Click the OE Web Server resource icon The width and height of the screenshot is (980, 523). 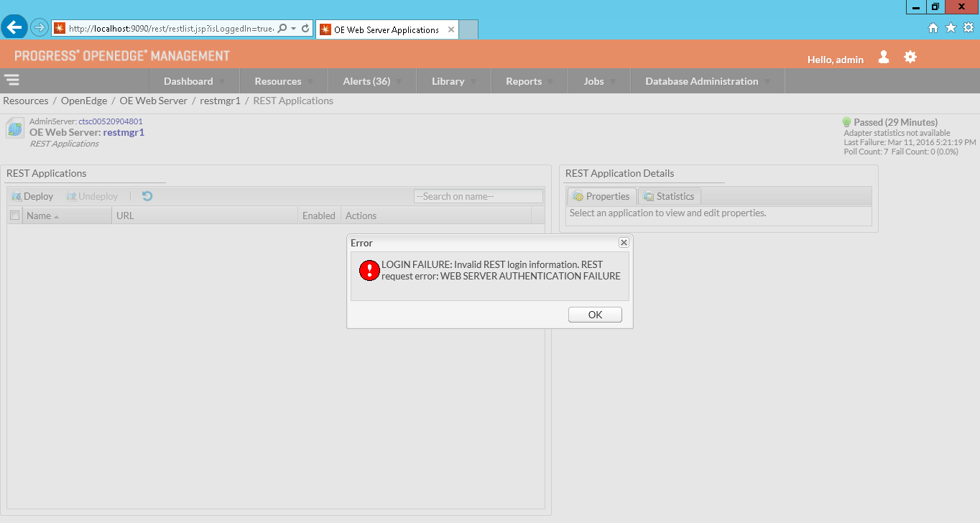(14, 129)
